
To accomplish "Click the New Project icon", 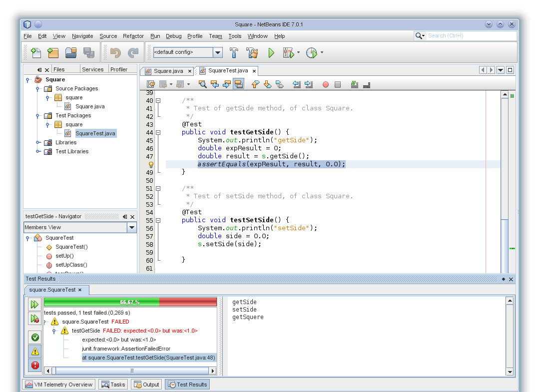I will tap(53, 52).
